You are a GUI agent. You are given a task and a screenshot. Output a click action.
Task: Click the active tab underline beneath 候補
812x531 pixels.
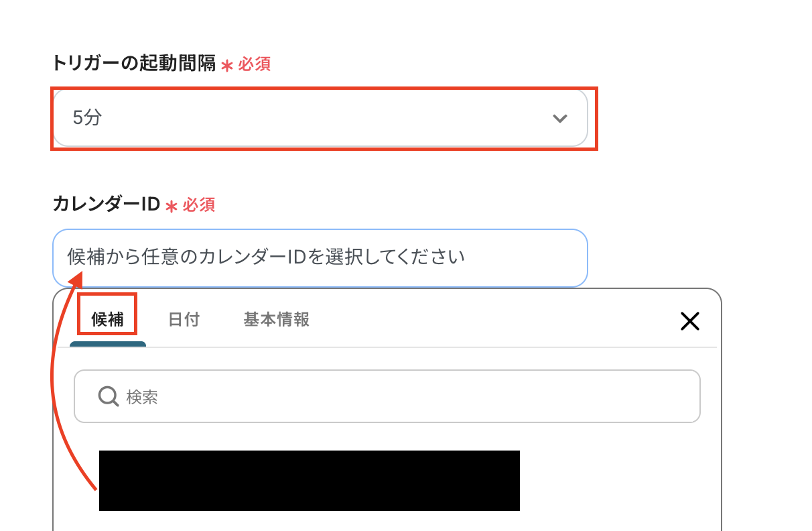pyautogui.click(x=107, y=344)
